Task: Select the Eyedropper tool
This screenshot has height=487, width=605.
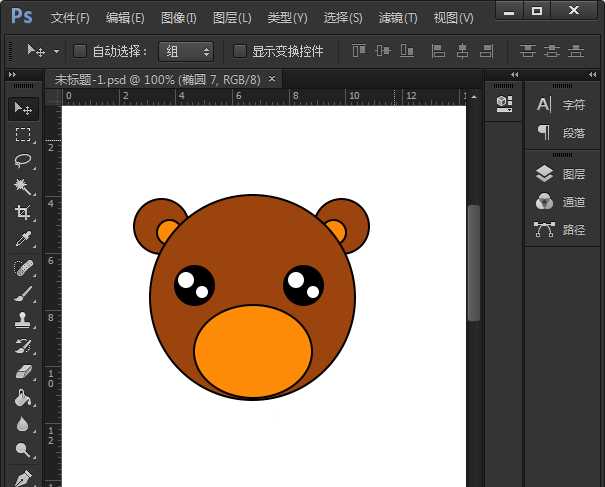Action: (22, 240)
